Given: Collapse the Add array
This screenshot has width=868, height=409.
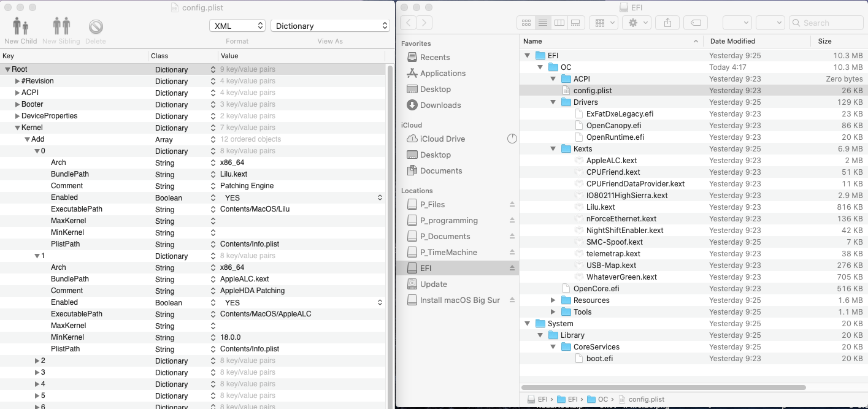Looking at the screenshot, I should [x=27, y=139].
